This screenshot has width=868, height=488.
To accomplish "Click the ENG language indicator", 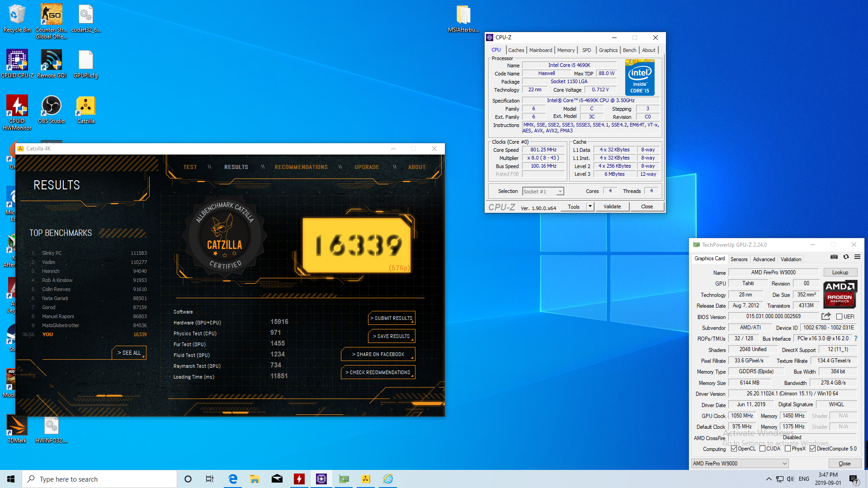I will [804, 479].
